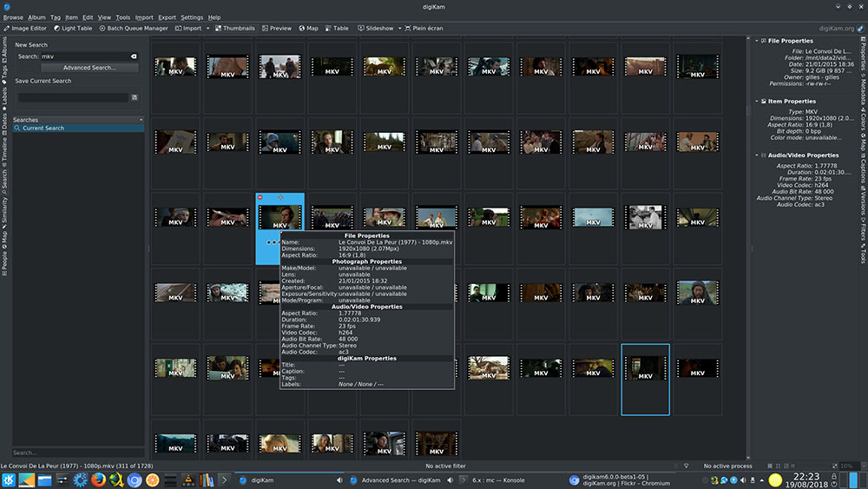Screen dimensions: 868x489
Task: Switch to Map view in toolbar
Action: 308,28
